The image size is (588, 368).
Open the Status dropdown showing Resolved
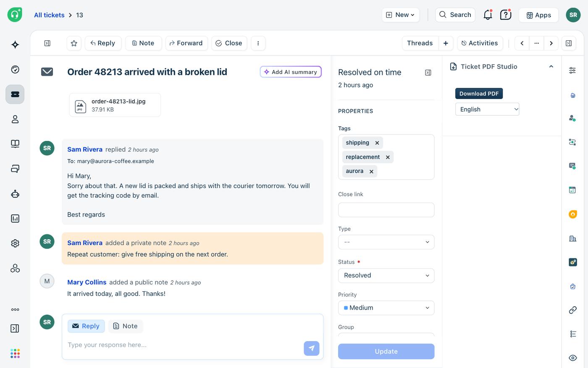pyautogui.click(x=386, y=275)
